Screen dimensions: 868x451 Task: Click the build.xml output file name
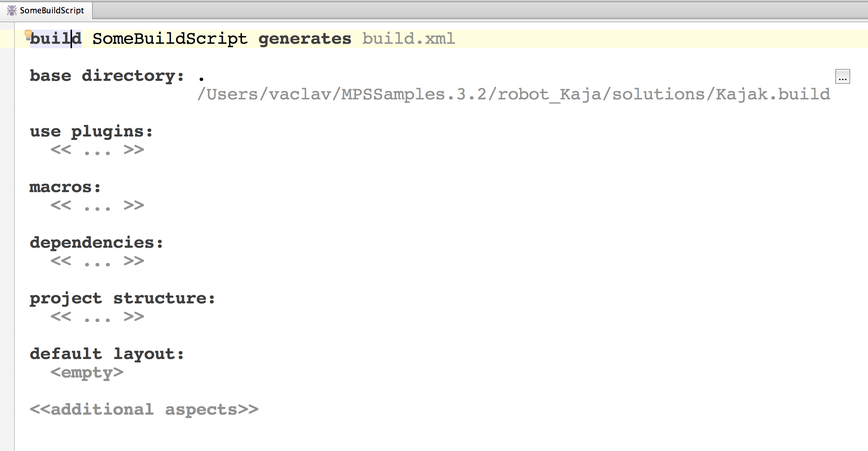click(x=408, y=39)
